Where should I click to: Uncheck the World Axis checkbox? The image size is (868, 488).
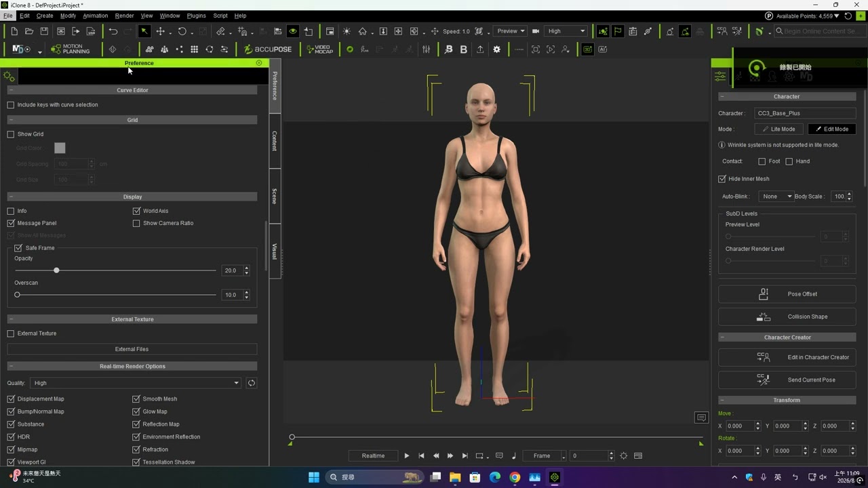(x=136, y=211)
